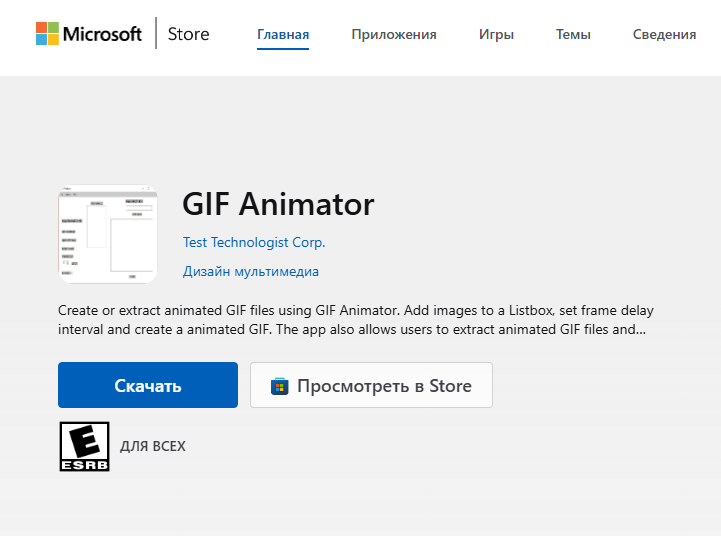
Task: Open the Дизайн мультимедиа category link
Action: click(251, 271)
